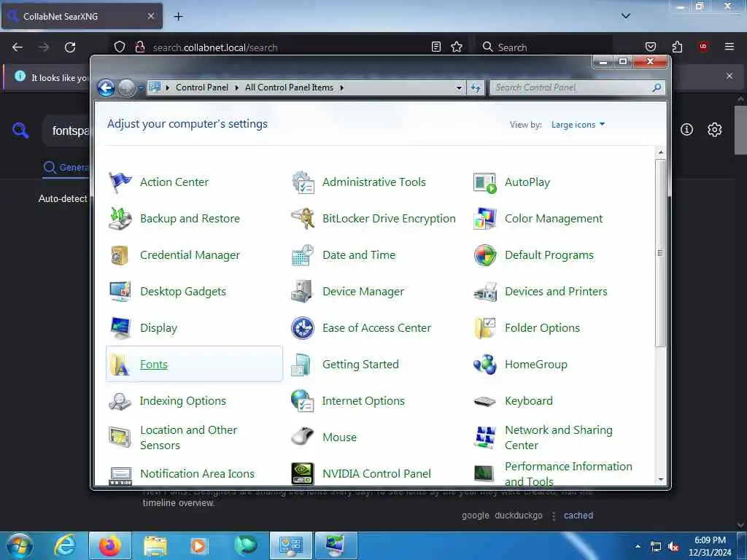Click the Keyboard link text
The image size is (747, 560).
[529, 401]
